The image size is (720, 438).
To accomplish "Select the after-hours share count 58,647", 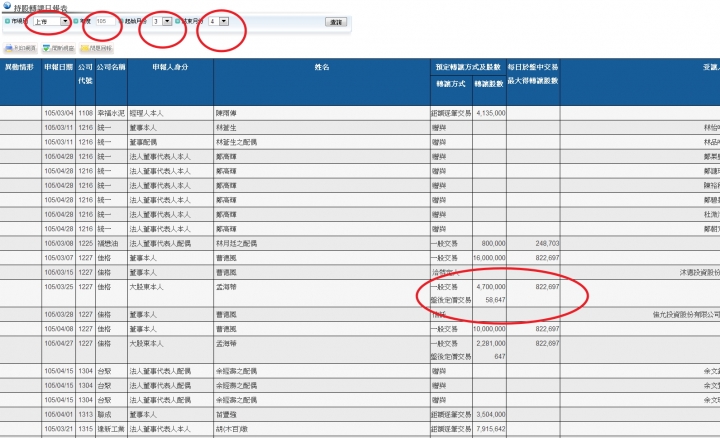I will (x=495, y=300).
